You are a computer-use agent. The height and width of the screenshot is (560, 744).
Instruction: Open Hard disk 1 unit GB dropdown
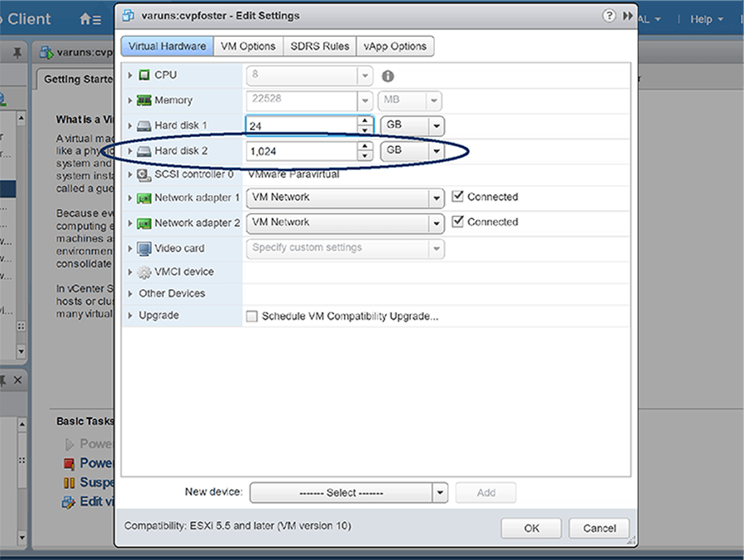[x=413, y=126]
